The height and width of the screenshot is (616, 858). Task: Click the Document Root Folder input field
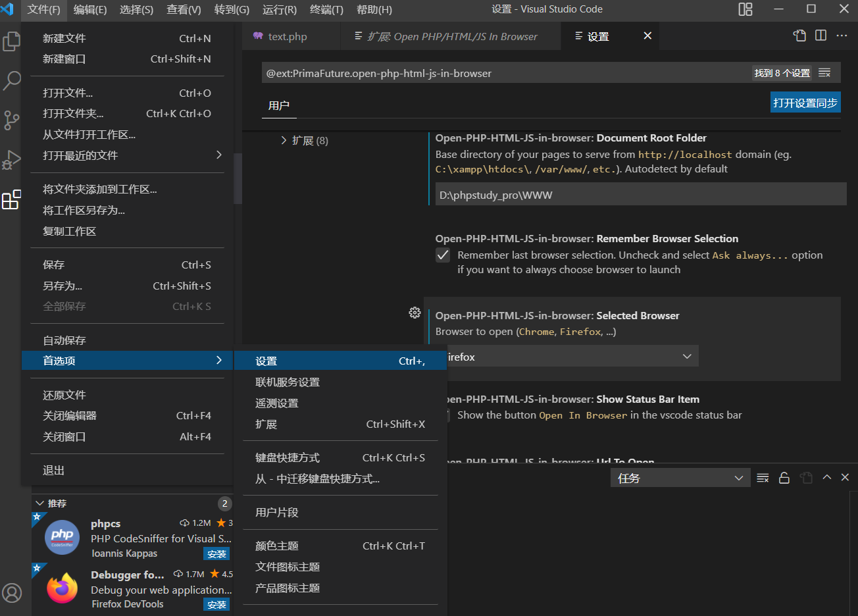point(641,194)
